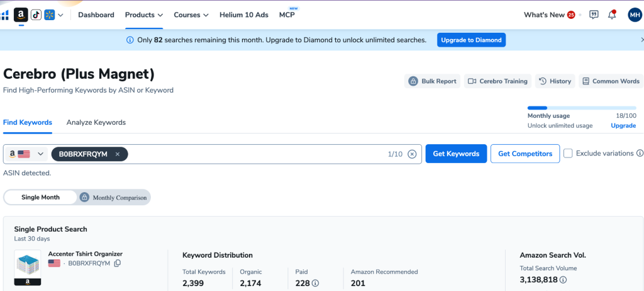This screenshot has width=644, height=291.
Task: Remove the B0BRXFRQYM ASIN chip
Action: [x=118, y=154]
